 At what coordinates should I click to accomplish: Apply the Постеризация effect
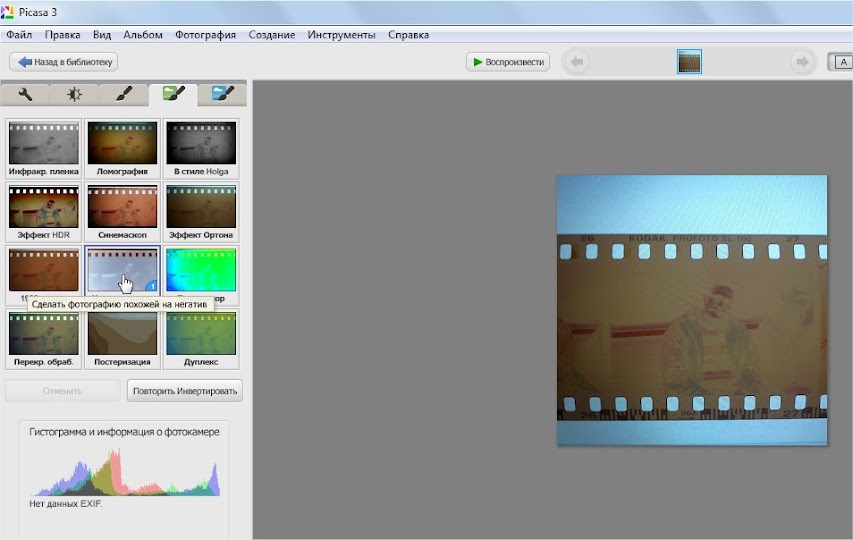tap(122, 339)
